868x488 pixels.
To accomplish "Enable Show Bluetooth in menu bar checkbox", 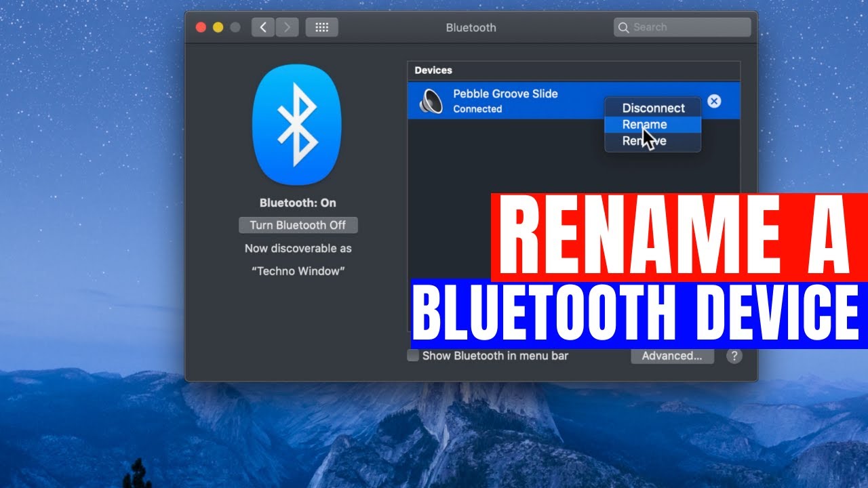I will coord(413,356).
